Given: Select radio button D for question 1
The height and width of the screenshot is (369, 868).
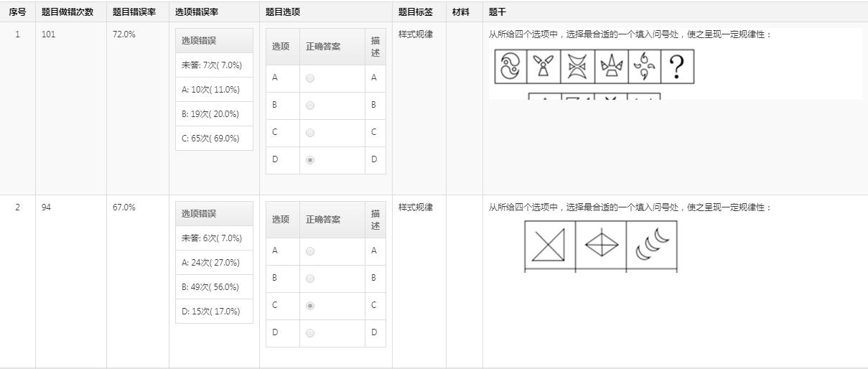Looking at the screenshot, I should [310, 160].
